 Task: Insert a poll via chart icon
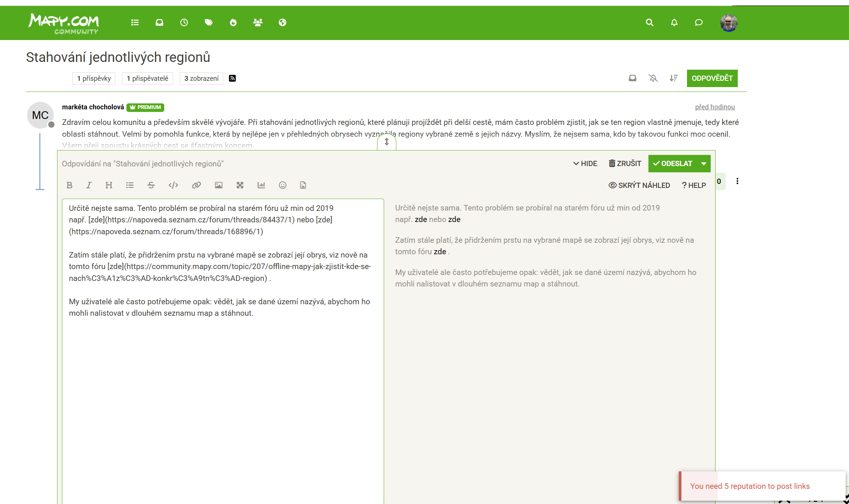[x=261, y=185]
